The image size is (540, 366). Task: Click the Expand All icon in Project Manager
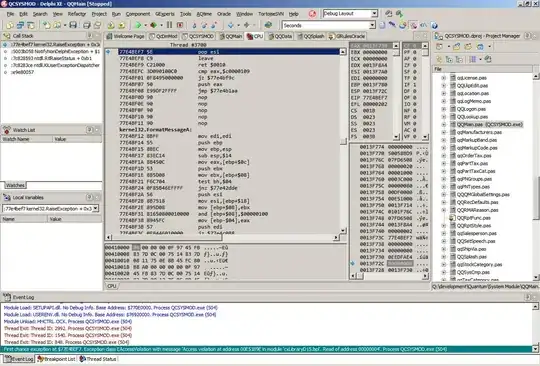click(449, 59)
